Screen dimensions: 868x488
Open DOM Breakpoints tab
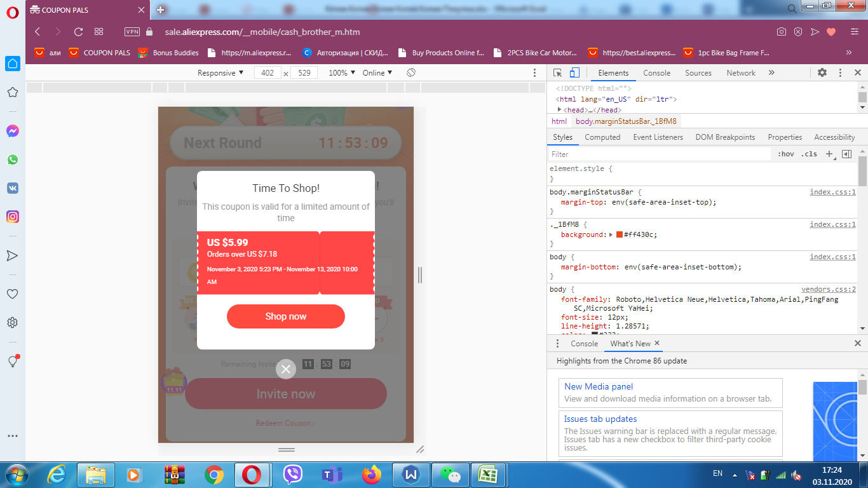pos(725,137)
